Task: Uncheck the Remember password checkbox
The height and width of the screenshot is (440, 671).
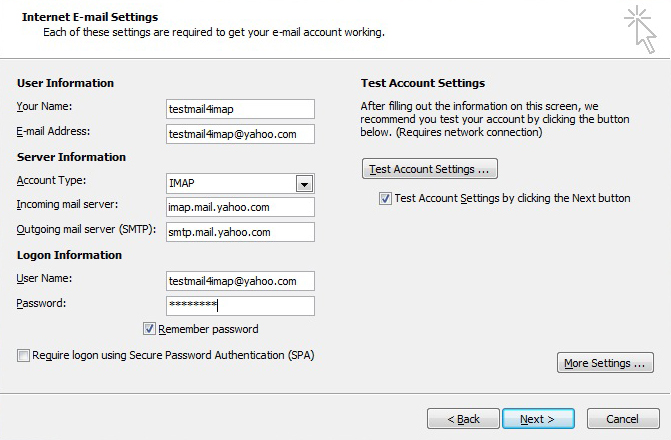Action: [149, 329]
